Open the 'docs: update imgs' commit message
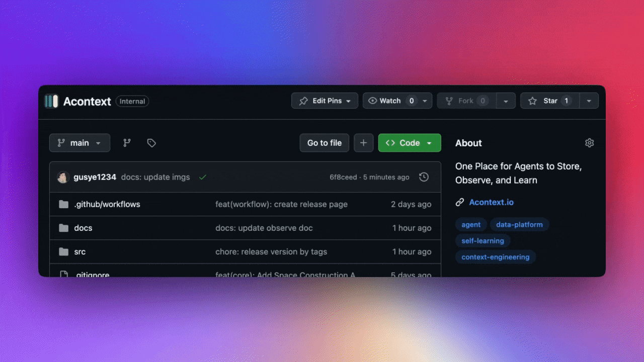The width and height of the screenshot is (644, 362). [155, 177]
